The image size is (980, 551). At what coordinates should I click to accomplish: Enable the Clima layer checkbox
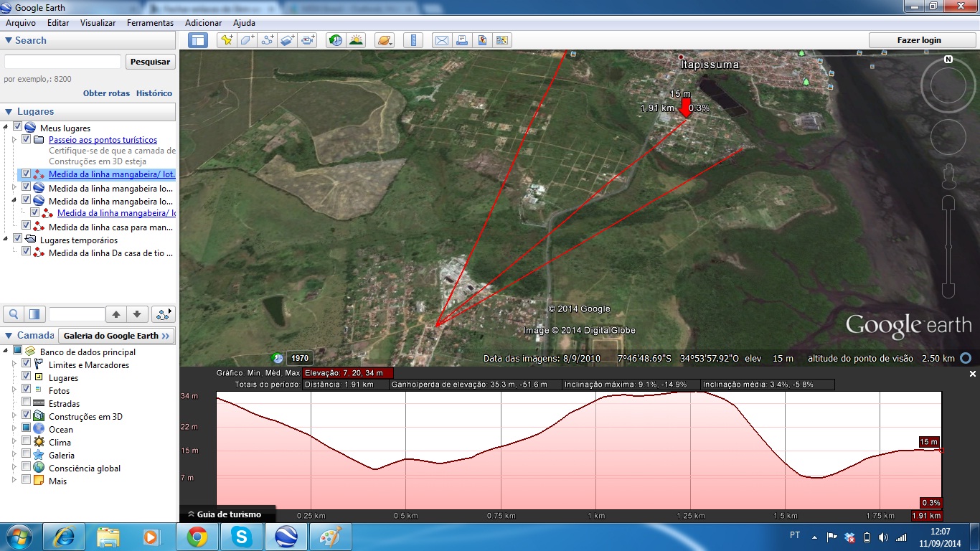[27, 442]
